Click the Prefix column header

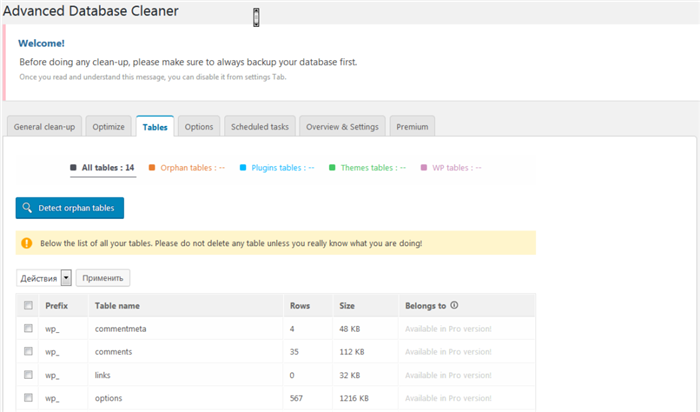click(56, 306)
